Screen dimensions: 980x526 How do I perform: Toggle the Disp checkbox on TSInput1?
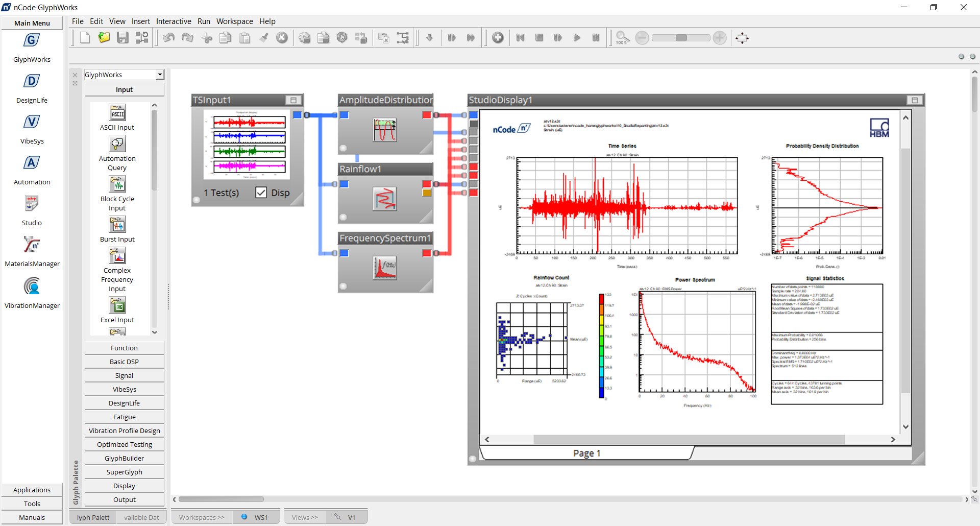click(x=261, y=193)
